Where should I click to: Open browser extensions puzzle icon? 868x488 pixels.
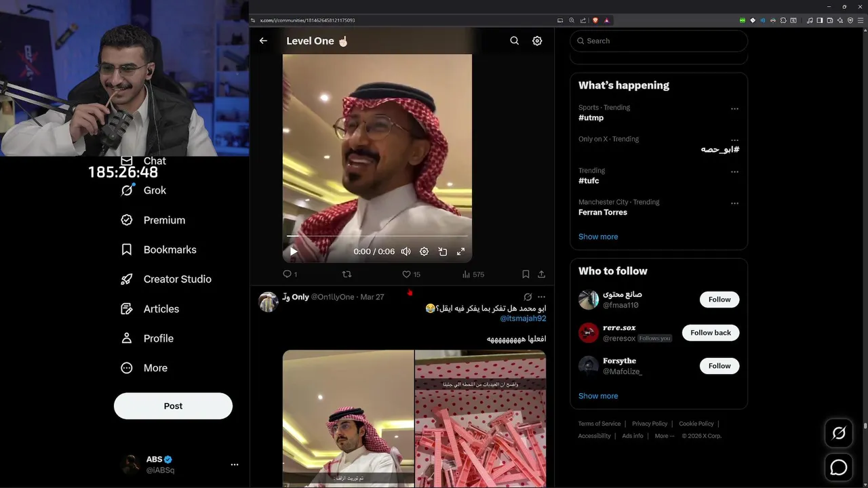tap(783, 20)
